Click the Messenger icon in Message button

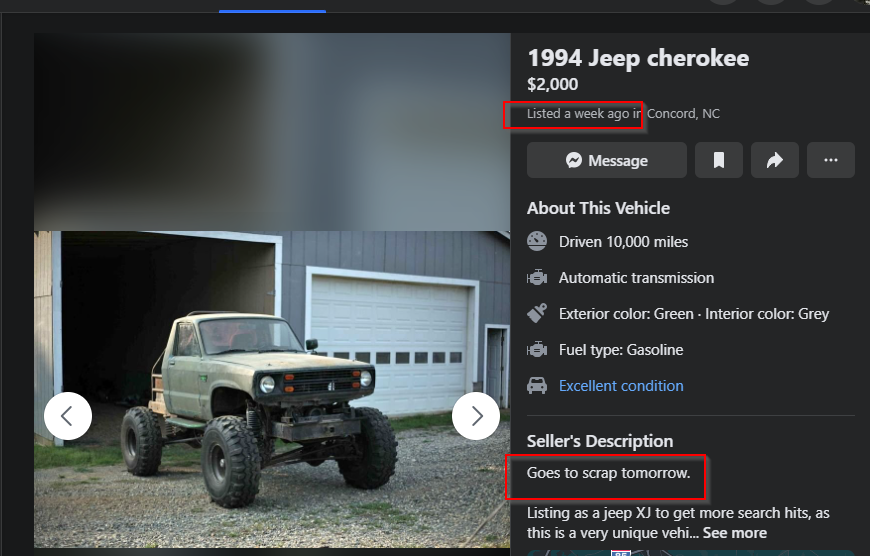tap(574, 160)
